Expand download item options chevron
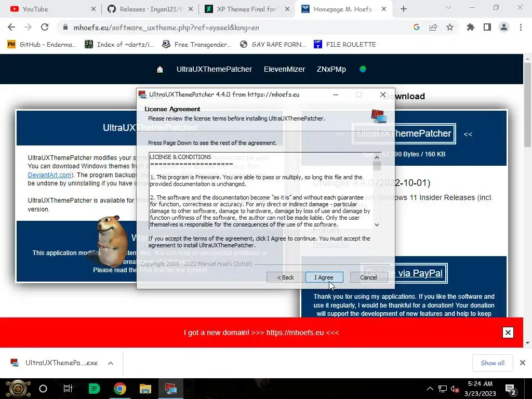 coord(111,363)
